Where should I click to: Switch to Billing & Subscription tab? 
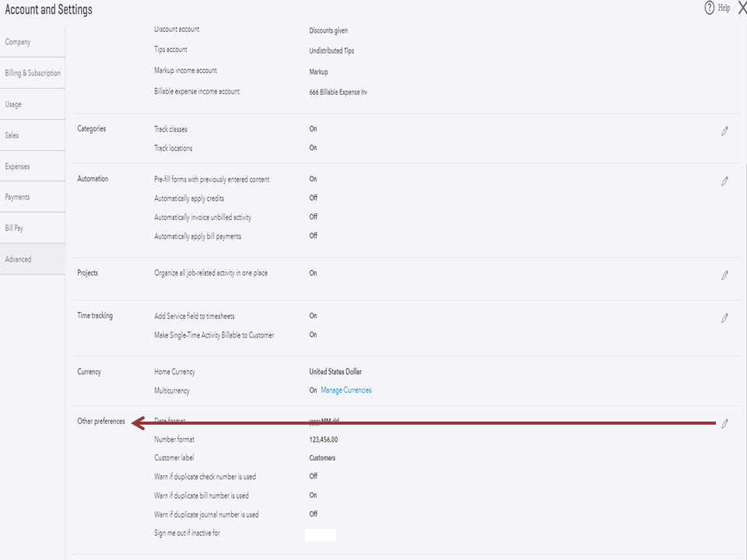32,73
